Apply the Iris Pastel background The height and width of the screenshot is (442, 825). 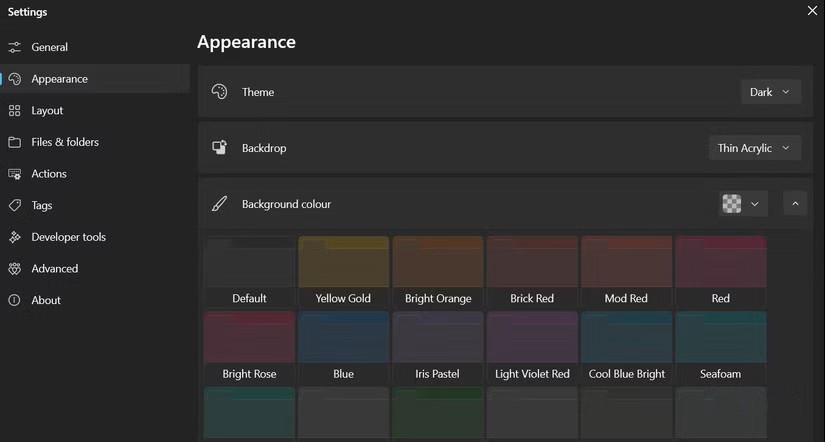pyautogui.click(x=438, y=346)
